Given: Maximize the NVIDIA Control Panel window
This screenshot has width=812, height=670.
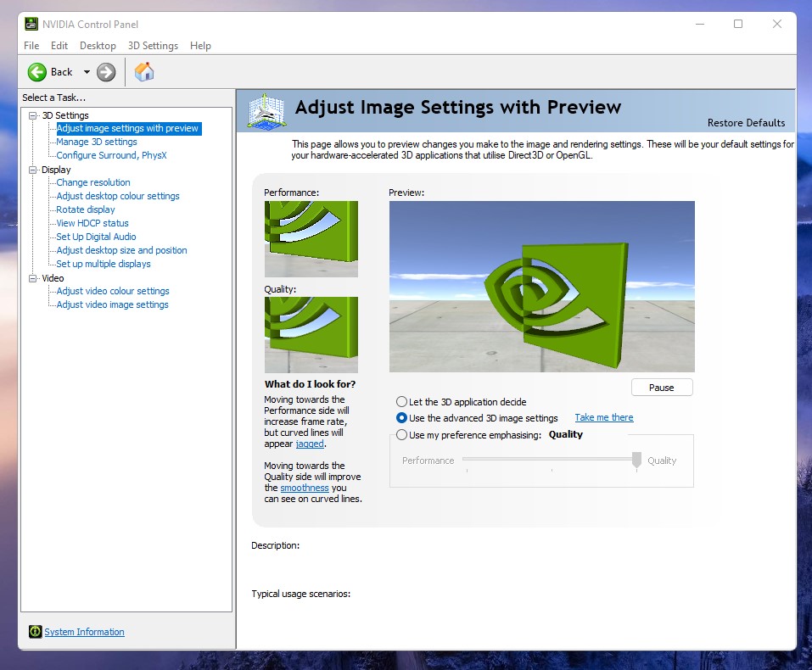Looking at the screenshot, I should (x=738, y=24).
